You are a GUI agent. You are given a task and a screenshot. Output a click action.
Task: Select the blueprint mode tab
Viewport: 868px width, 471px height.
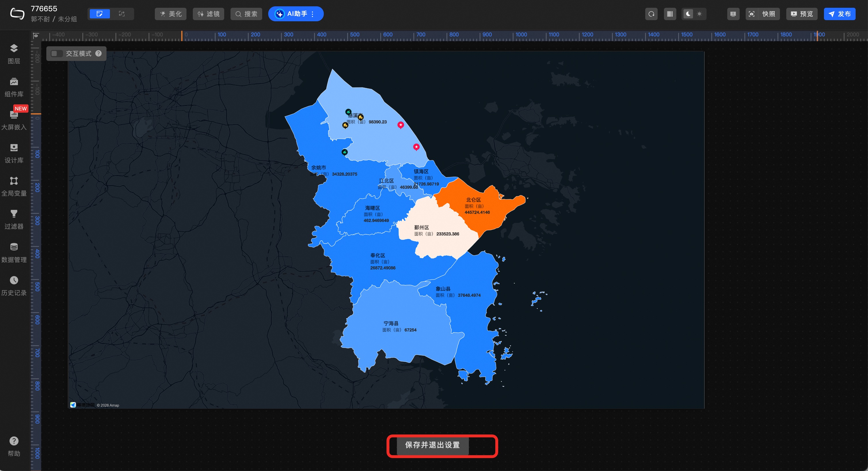point(122,14)
